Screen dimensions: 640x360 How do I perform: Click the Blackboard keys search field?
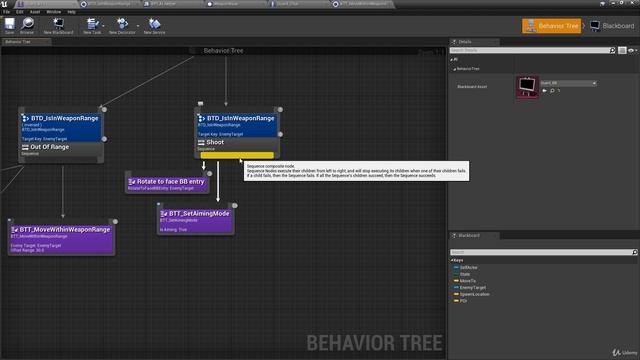point(541,252)
